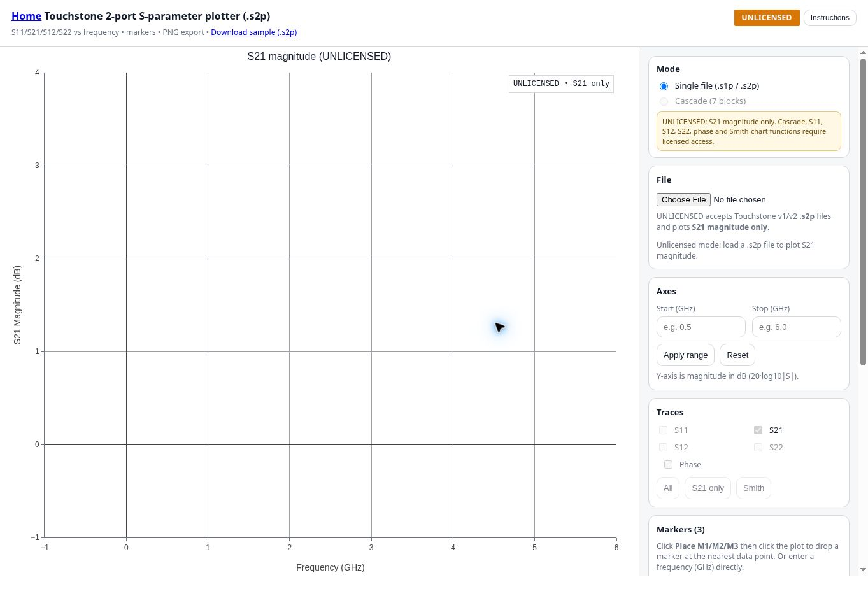Click the sidebar vertical scrollbar
The image size is (868, 596).
864,212
